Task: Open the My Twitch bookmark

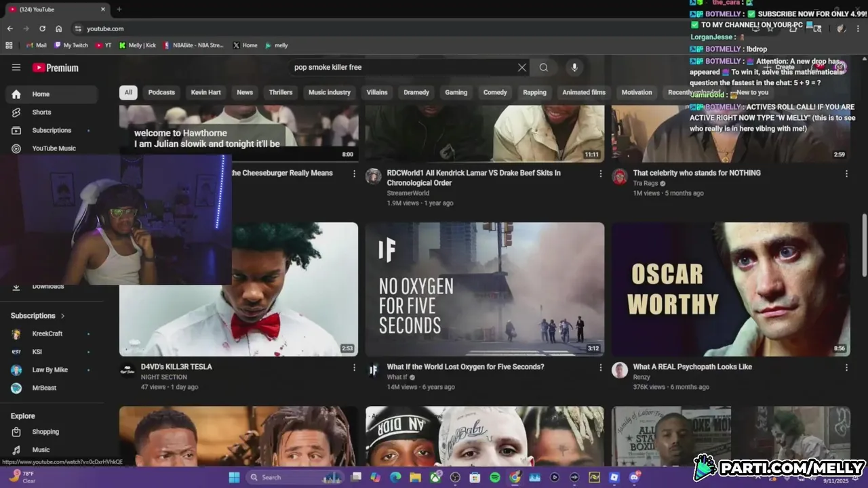Action: [x=71, y=45]
